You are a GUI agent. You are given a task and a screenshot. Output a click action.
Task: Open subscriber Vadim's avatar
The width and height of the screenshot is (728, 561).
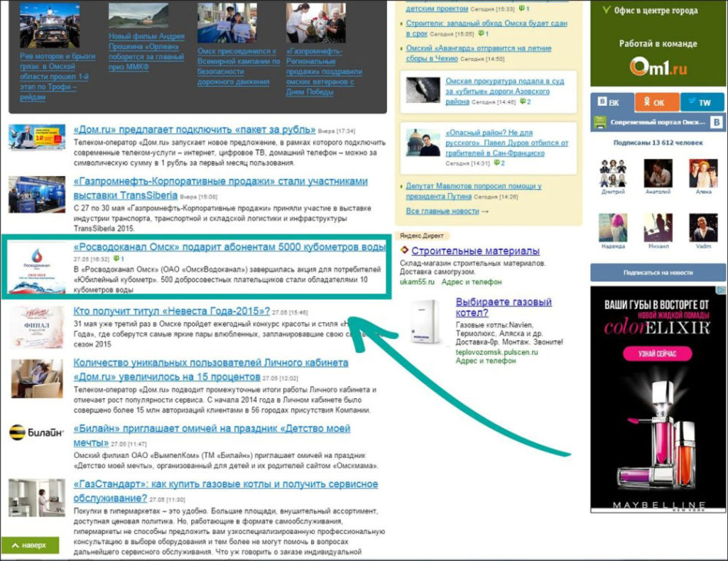(703, 227)
